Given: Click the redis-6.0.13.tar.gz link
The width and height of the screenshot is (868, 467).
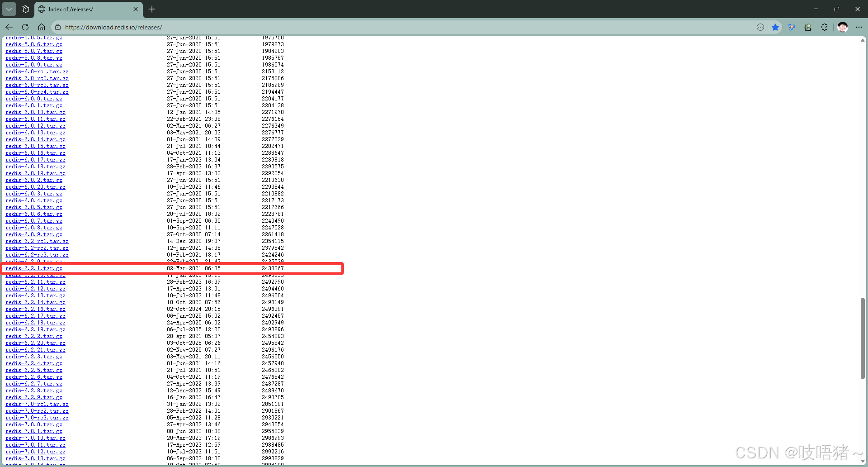Looking at the screenshot, I should pos(35,133).
